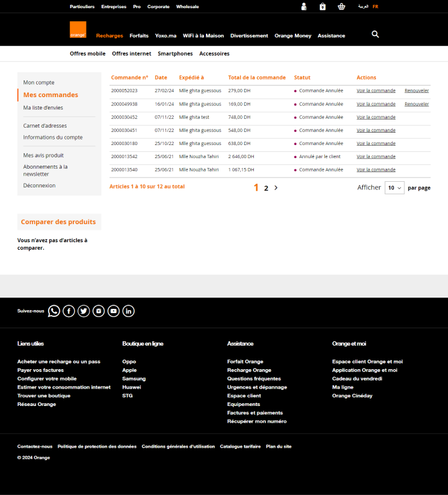
Task: Open the user account icon
Action: tap(304, 7)
